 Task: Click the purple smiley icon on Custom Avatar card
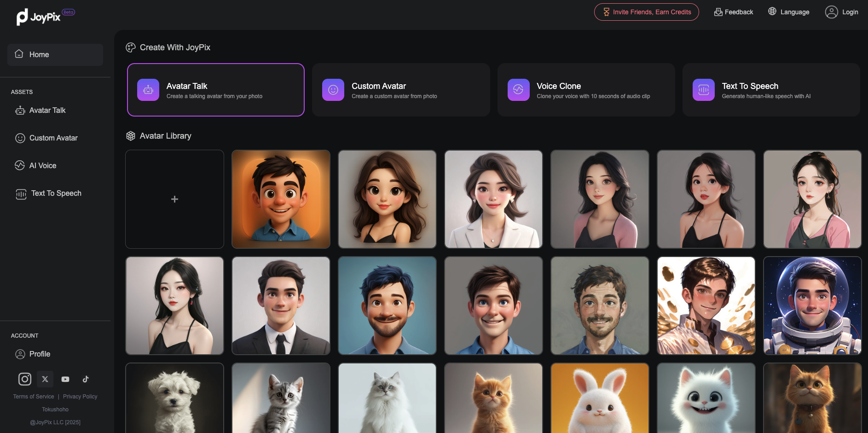click(x=333, y=90)
